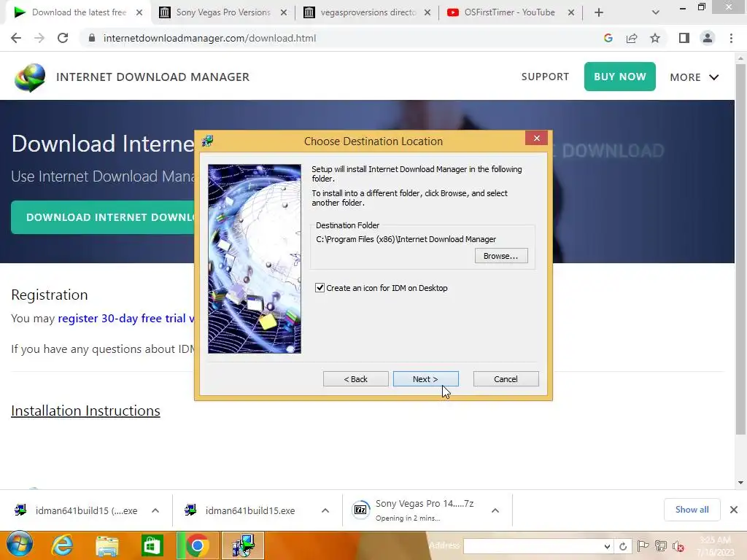Open the Installation Instructions link
The width and height of the screenshot is (747, 560).
click(x=86, y=411)
